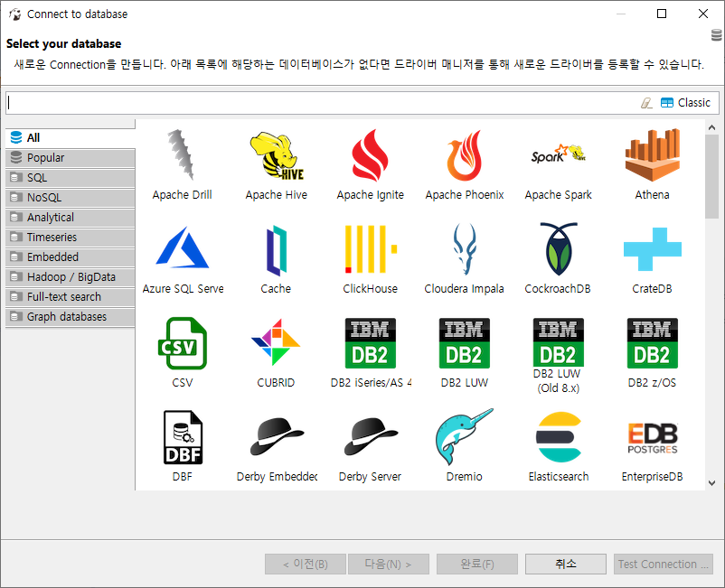Switch to Classic view mode
The height and width of the screenshot is (588, 725).
click(x=685, y=103)
